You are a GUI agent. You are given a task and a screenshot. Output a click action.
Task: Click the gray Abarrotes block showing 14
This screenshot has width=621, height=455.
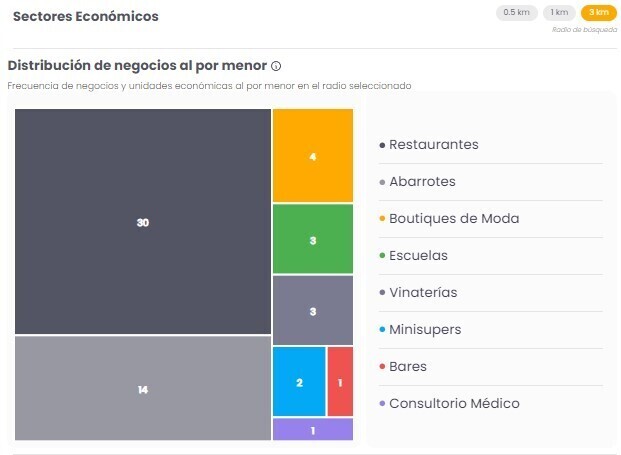[143, 389]
